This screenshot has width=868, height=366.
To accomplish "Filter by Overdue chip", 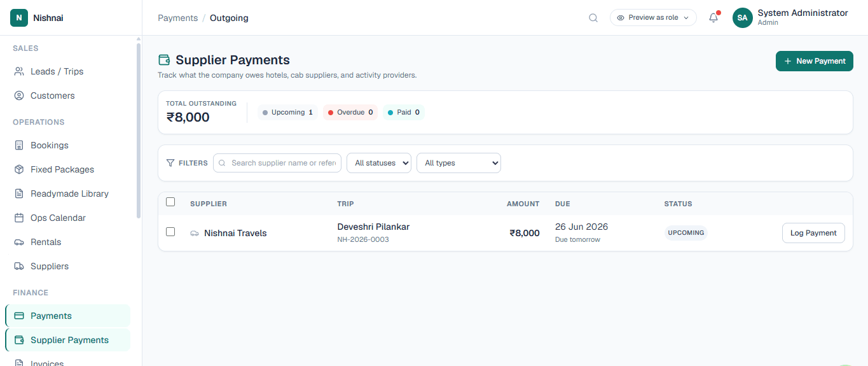I will [350, 112].
